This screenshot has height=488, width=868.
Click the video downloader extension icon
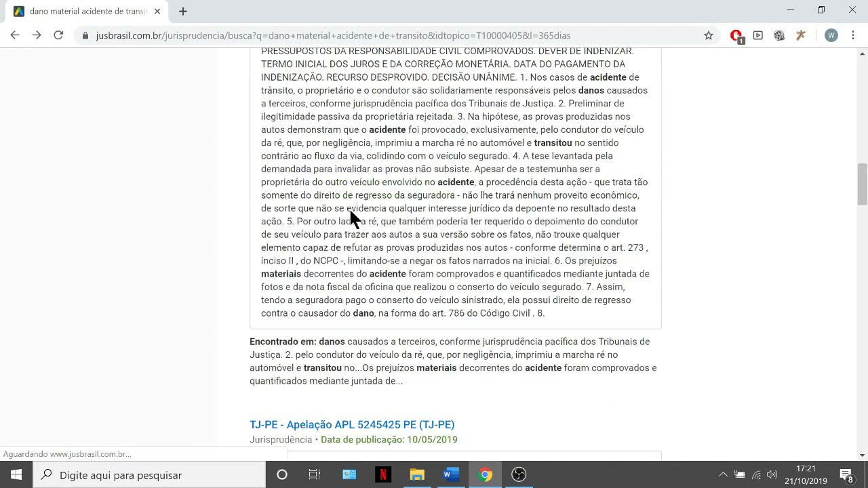758,35
